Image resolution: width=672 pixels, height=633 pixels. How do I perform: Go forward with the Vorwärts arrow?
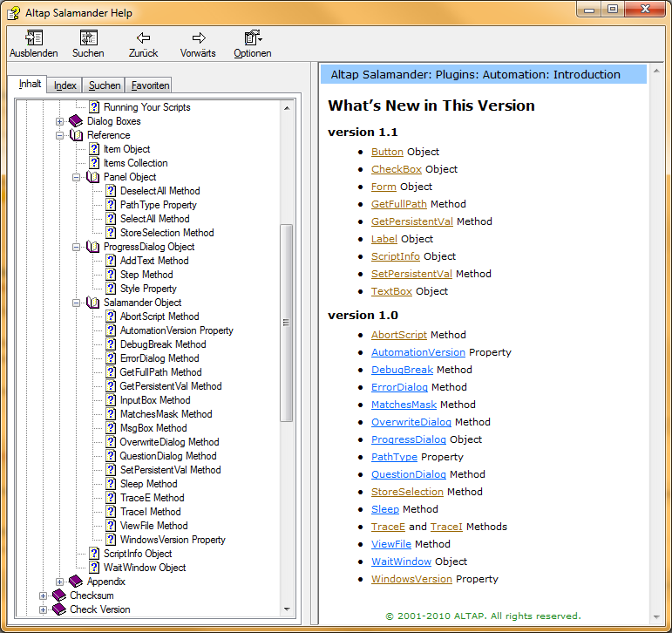pos(199,37)
